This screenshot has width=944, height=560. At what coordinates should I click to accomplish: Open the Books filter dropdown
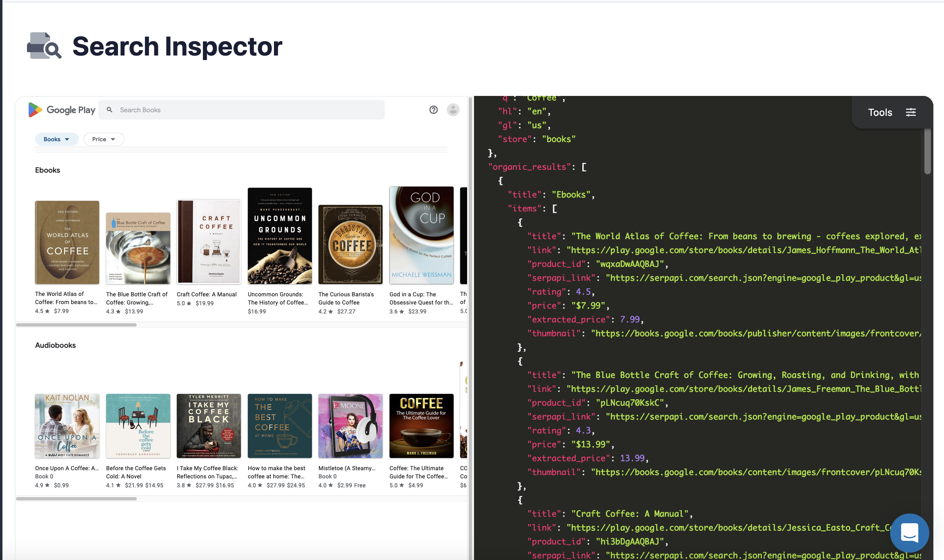click(x=56, y=139)
